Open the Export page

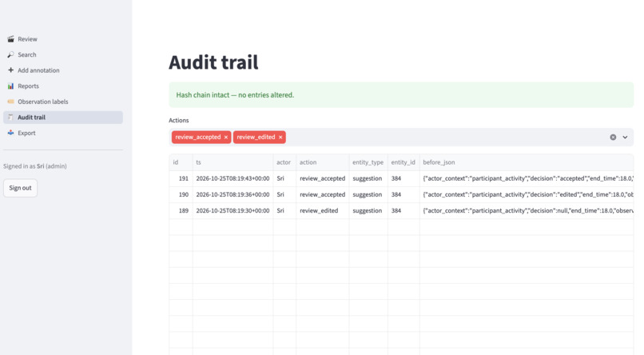point(63,133)
